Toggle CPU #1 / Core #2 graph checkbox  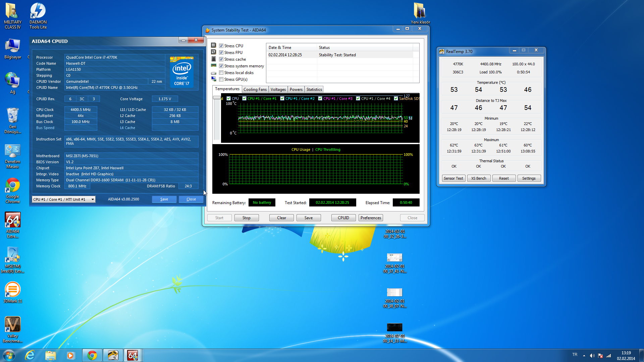point(282,99)
